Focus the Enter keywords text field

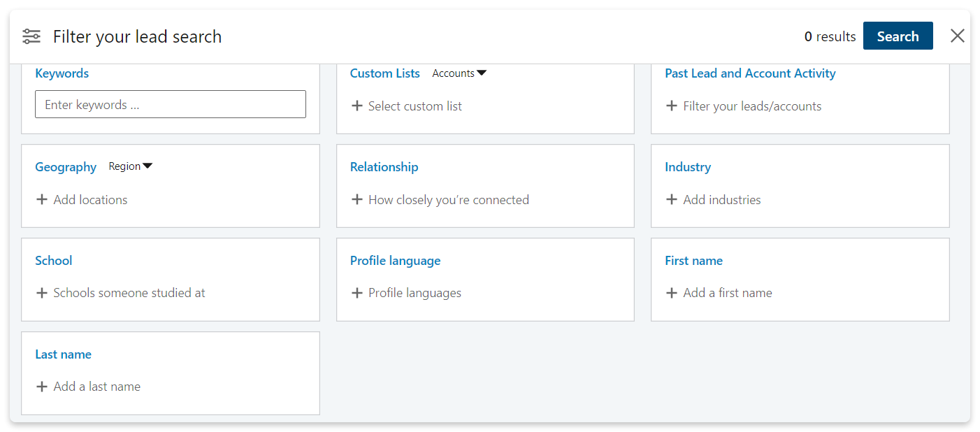point(171,104)
